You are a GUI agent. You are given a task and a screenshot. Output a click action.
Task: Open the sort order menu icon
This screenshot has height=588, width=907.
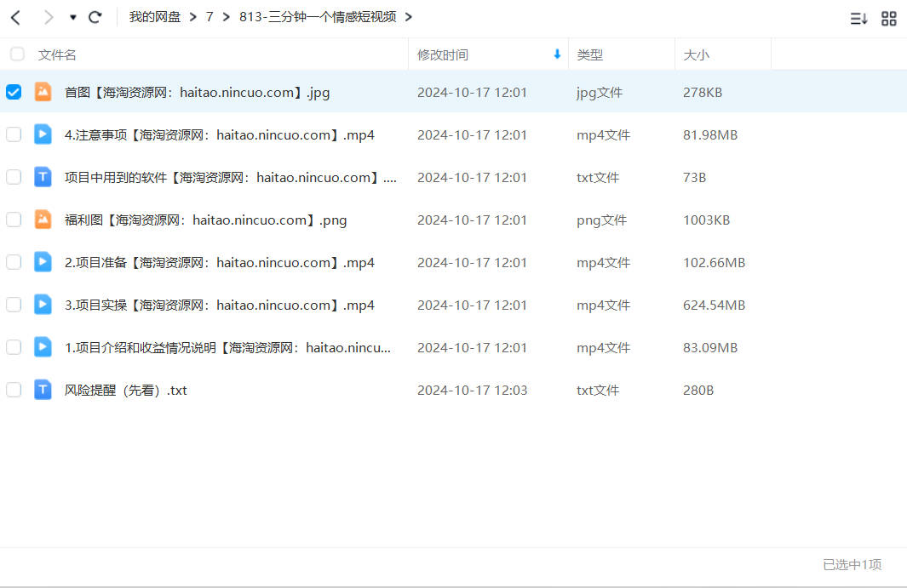click(858, 19)
